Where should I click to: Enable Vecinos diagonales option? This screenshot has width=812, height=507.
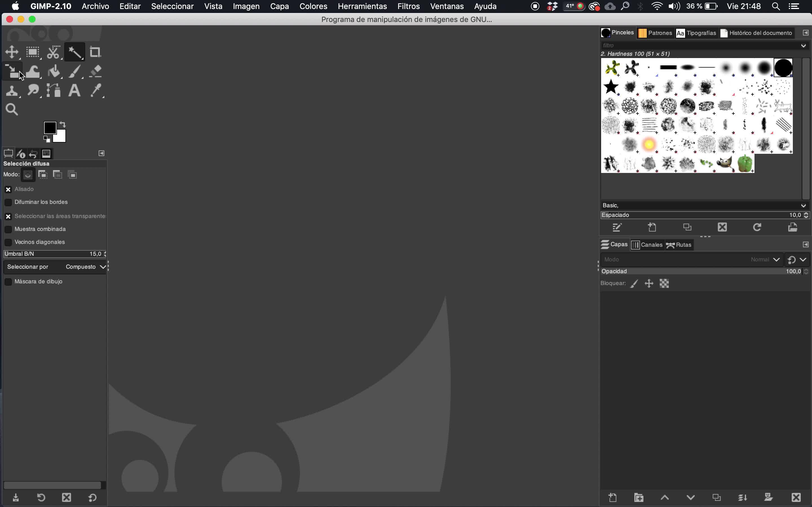[x=8, y=242]
